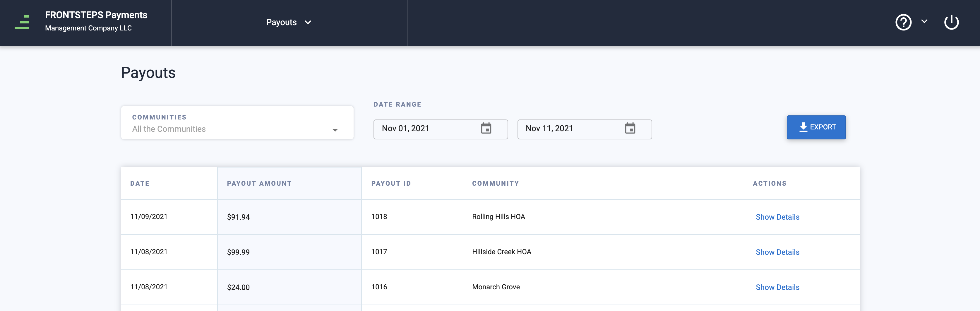This screenshot has width=980, height=311.
Task: Click payout ID 1016
Action: (379, 287)
